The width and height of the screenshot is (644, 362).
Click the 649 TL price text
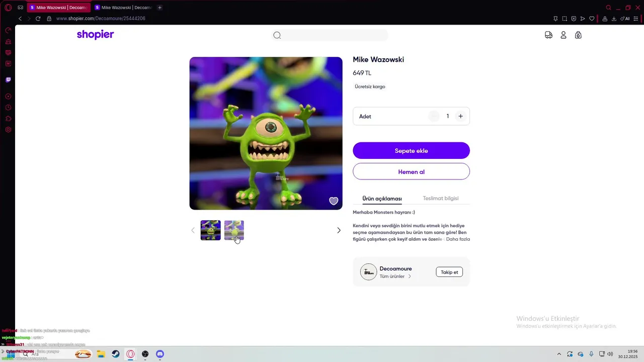(362, 73)
